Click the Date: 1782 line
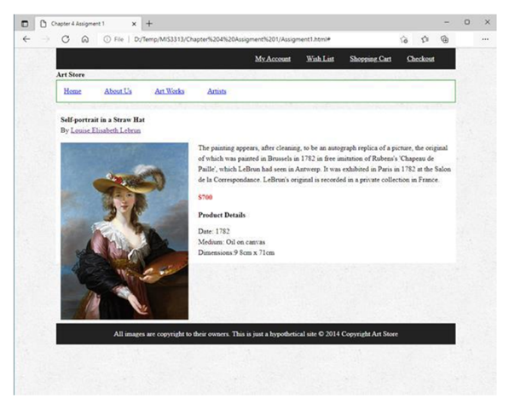Viewport: 532px width, 410px height. click(x=214, y=231)
